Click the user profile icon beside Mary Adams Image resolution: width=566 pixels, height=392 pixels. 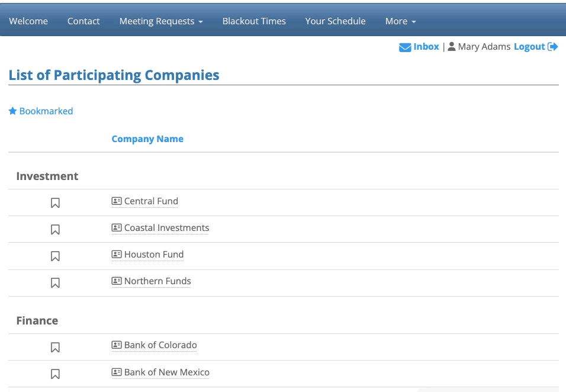[452, 47]
